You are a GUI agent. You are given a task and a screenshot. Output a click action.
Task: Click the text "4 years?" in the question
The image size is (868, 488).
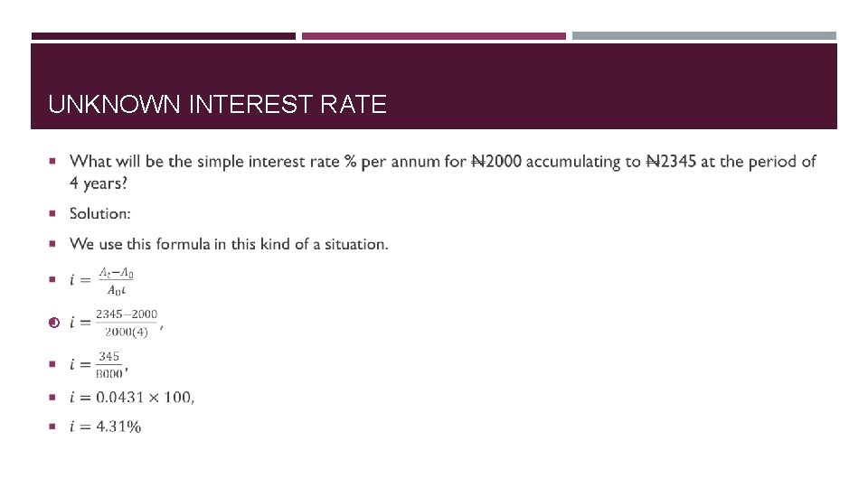pos(99,183)
